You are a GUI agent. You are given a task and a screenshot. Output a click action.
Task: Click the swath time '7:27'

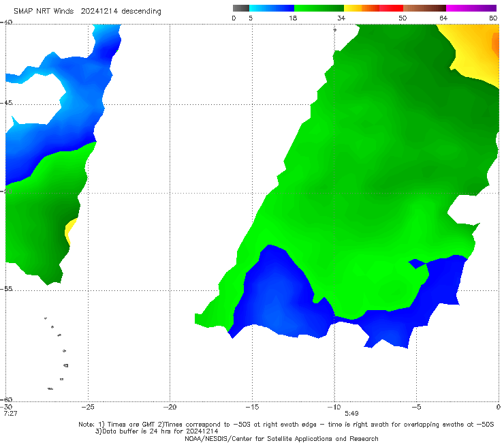(10, 414)
